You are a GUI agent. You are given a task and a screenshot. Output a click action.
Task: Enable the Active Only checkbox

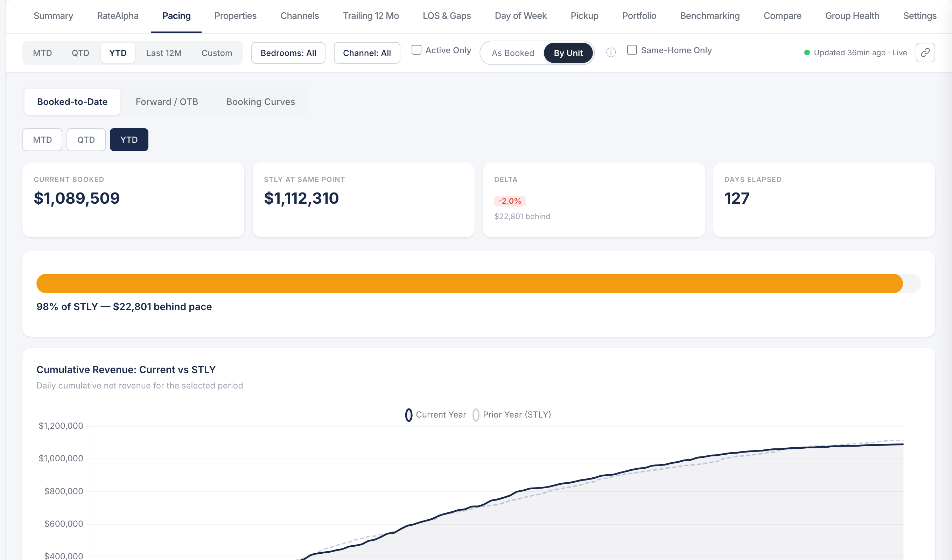[x=416, y=50]
